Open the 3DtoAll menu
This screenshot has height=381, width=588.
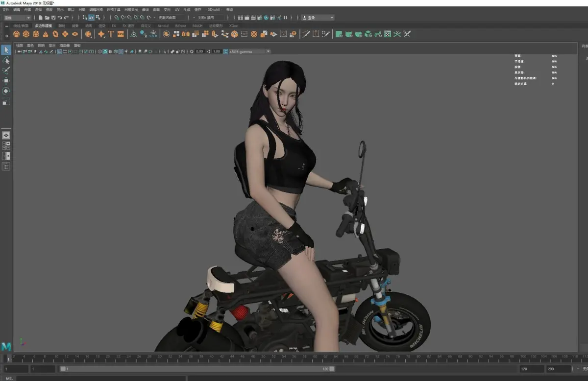click(x=214, y=9)
